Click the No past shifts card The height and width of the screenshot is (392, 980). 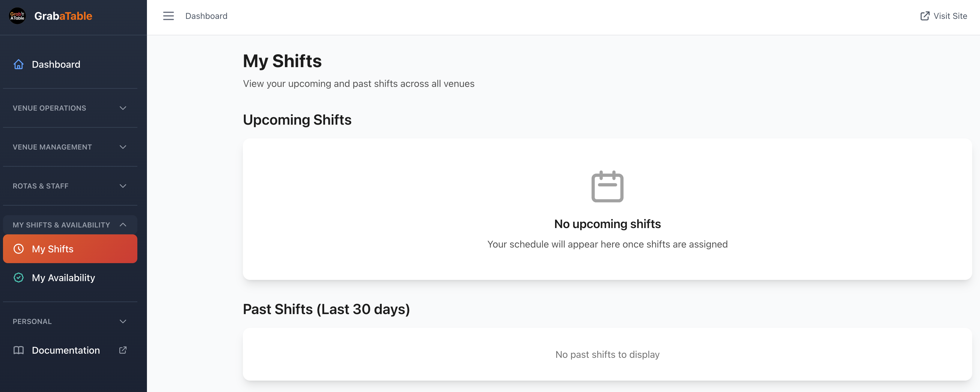tap(607, 354)
